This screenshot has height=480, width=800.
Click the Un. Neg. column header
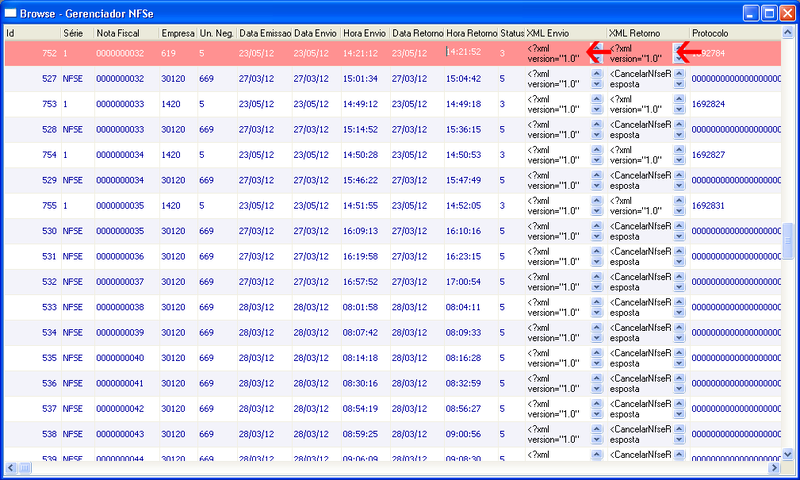[217, 33]
